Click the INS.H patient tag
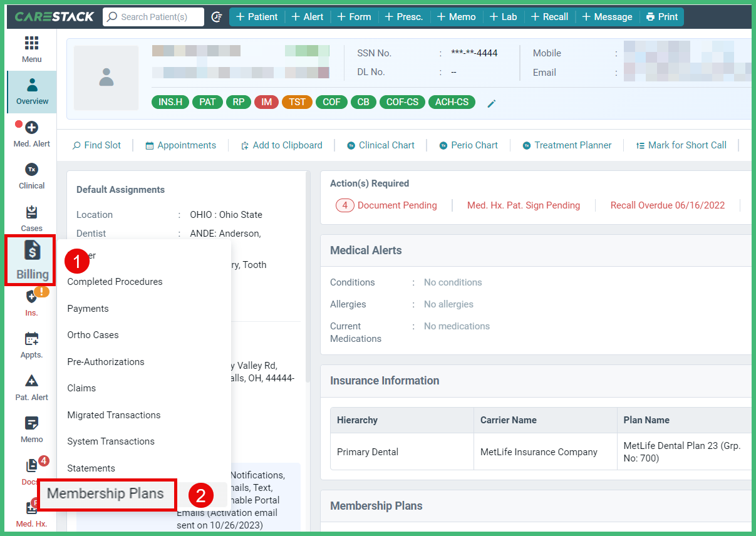756x536 pixels. pyautogui.click(x=170, y=101)
